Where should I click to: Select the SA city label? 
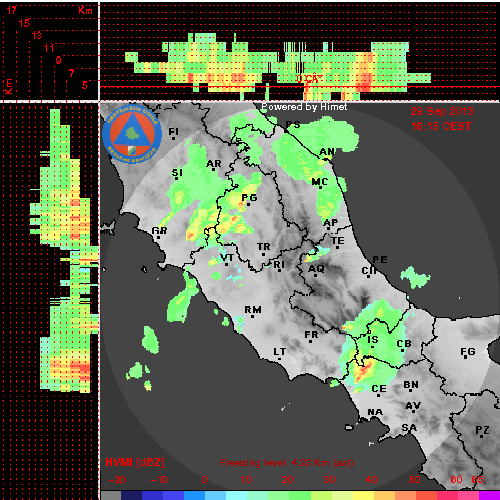[x=409, y=427]
